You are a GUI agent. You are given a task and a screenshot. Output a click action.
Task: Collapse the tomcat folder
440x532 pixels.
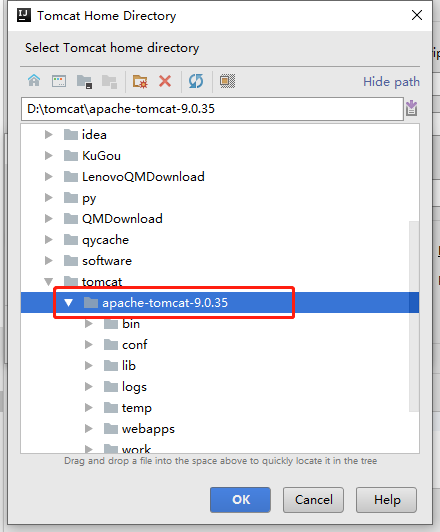coord(49,282)
